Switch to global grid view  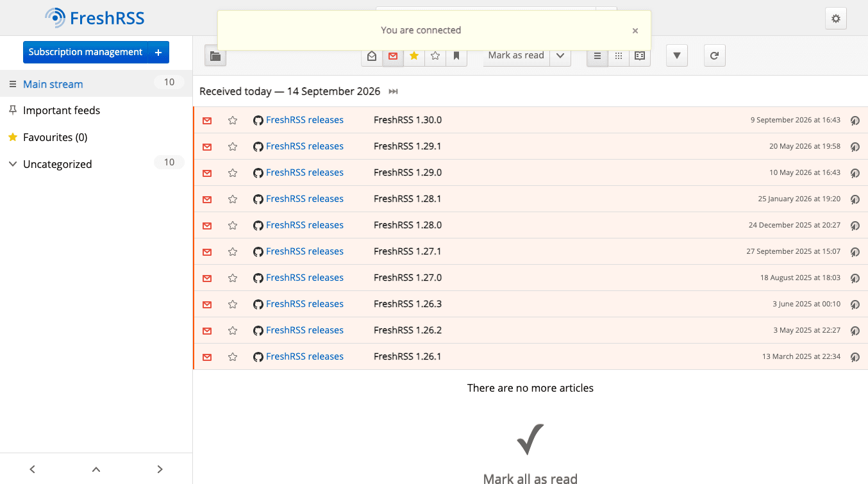(x=619, y=56)
